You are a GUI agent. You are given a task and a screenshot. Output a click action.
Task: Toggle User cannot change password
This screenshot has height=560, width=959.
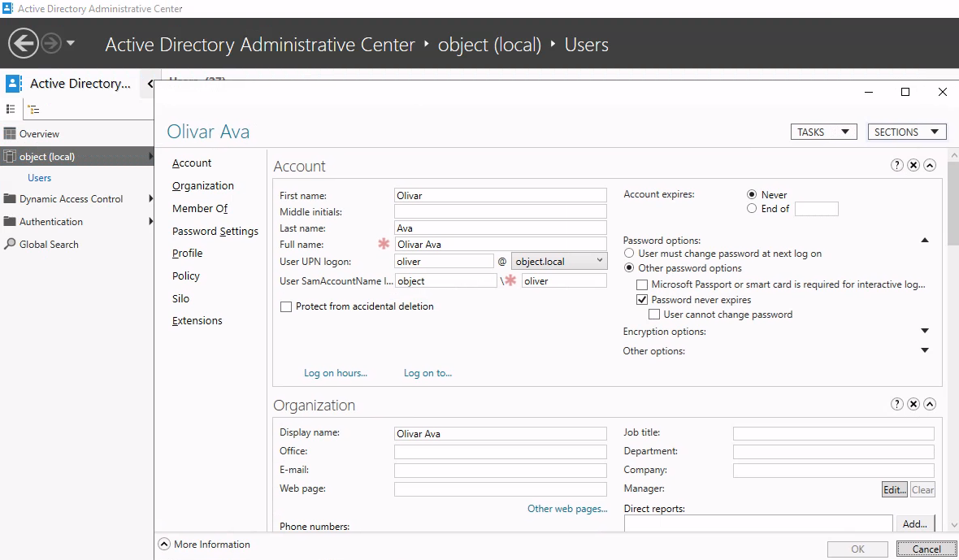[x=653, y=315]
